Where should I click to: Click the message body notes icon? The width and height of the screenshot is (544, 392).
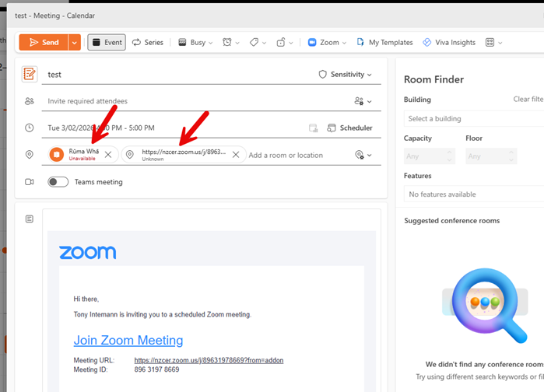point(30,219)
